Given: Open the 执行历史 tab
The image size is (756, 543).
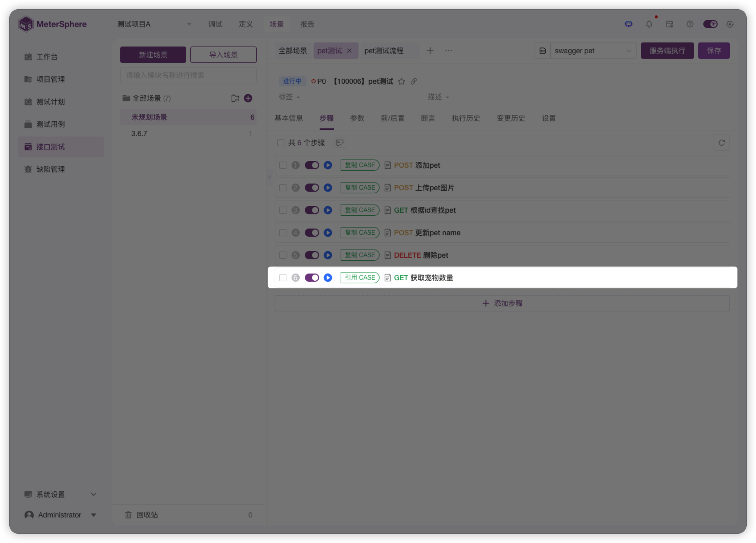Looking at the screenshot, I should coord(465,118).
